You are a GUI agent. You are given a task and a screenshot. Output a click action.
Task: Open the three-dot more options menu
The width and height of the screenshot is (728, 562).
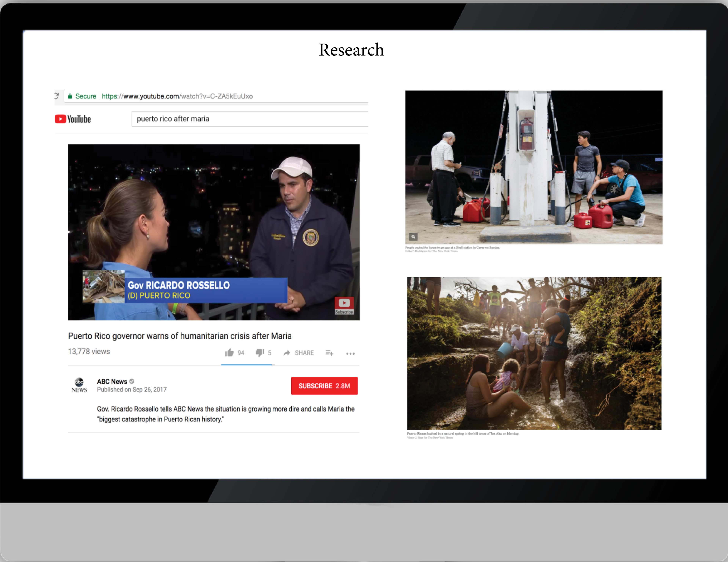(x=350, y=353)
